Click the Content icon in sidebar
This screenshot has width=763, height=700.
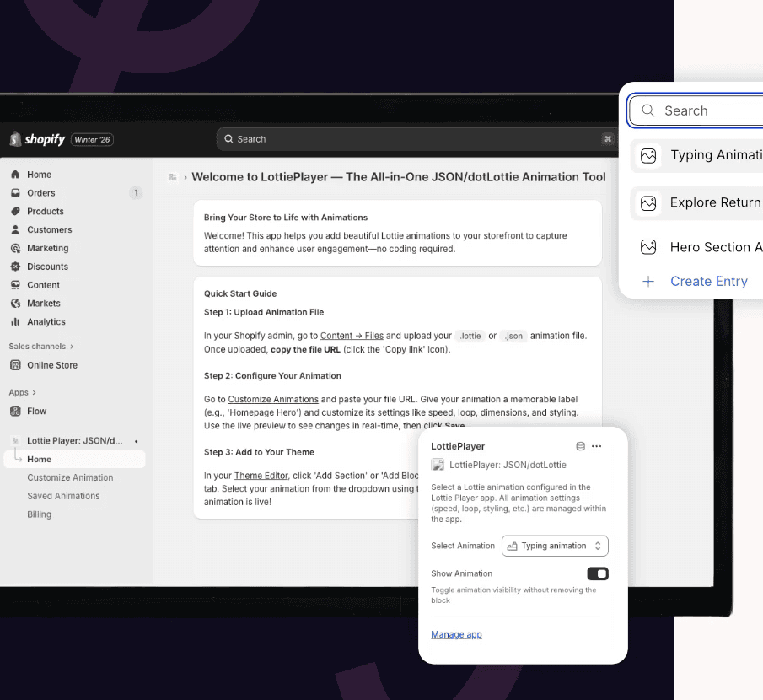pos(15,285)
